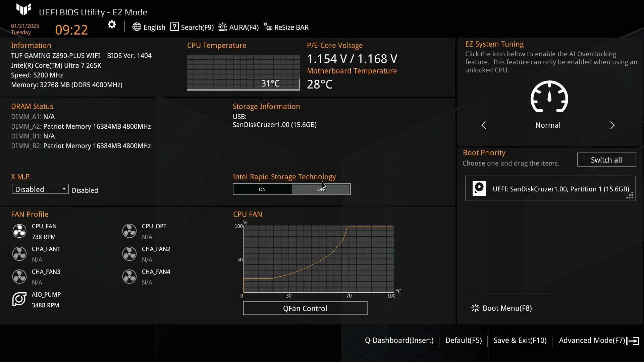This screenshot has width=644, height=362.
Task: Click the drag handle dots on boot entry
Action: click(x=630, y=196)
